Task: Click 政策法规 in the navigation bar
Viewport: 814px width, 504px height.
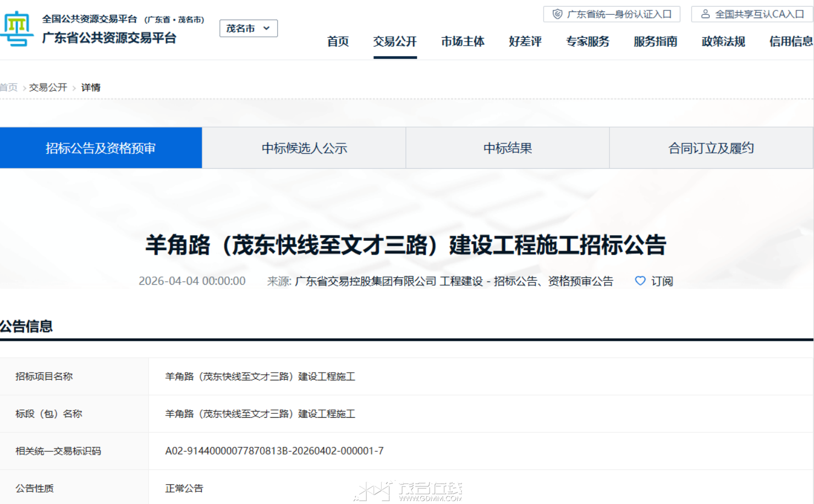Action: 723,42
